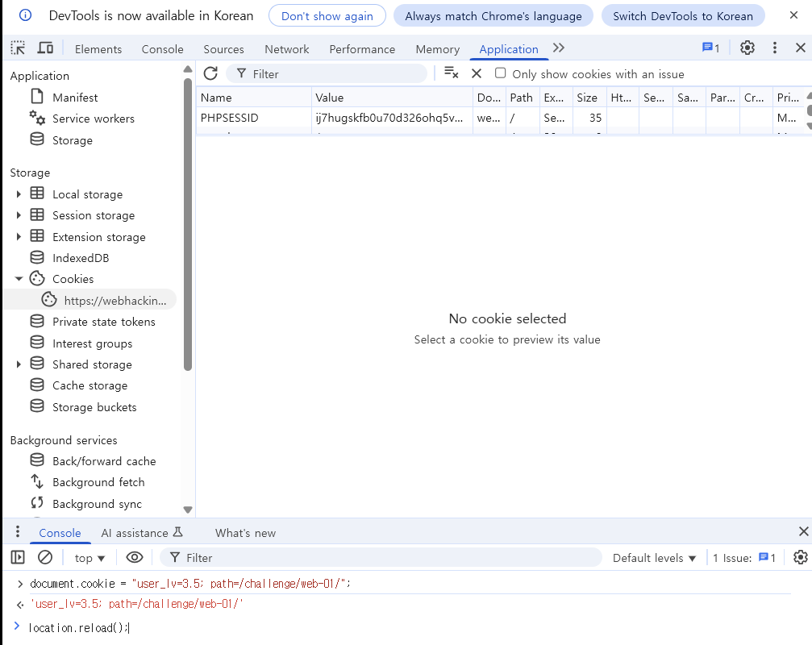Switch to the Elements tab
This screenshot has width=812, height=645.
(x=98, y=49)
